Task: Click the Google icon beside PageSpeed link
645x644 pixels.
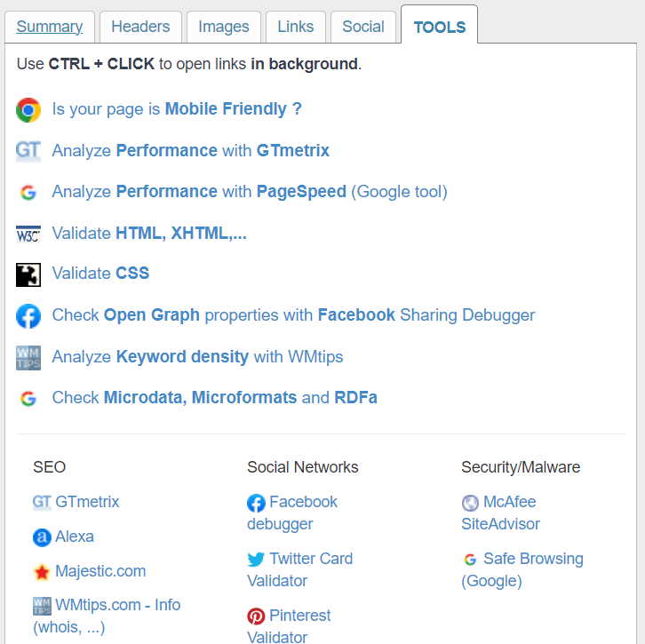Action: point(28,192)
